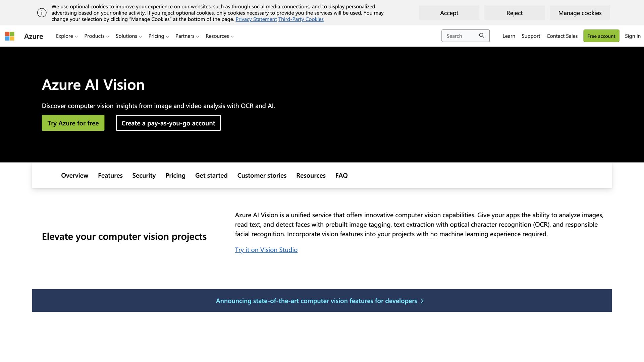The width and height of the screenshot is (644, 362).
Task: Open the Partners dropdown menu
Action: (186, 36)
